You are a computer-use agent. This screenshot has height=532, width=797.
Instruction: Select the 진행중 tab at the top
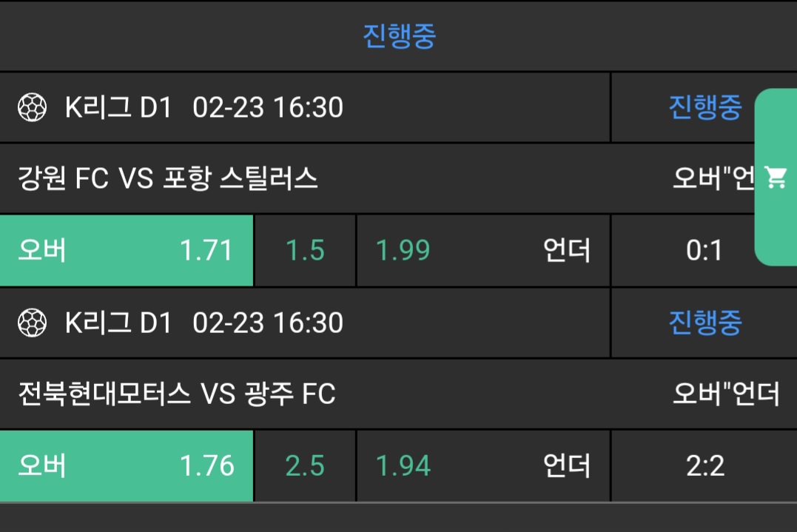point(399,36)
